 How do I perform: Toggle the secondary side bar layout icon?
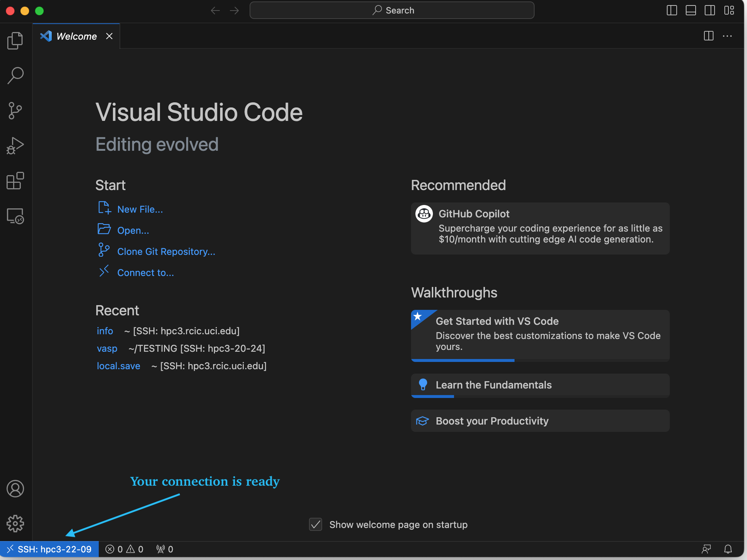(x=709, y=10)
